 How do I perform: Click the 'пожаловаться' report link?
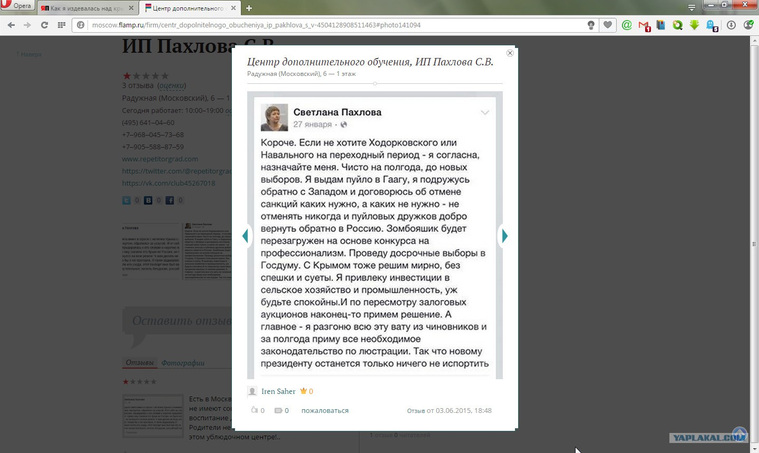coord(325,410)
